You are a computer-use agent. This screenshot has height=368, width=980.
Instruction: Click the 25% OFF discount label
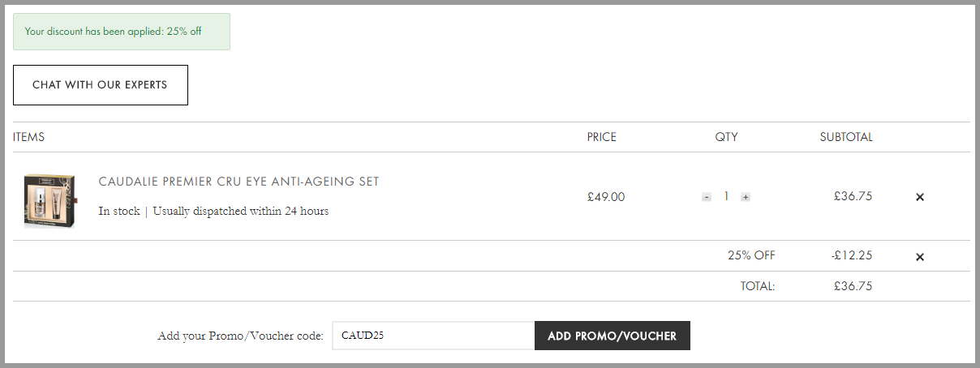click(751, 255)
